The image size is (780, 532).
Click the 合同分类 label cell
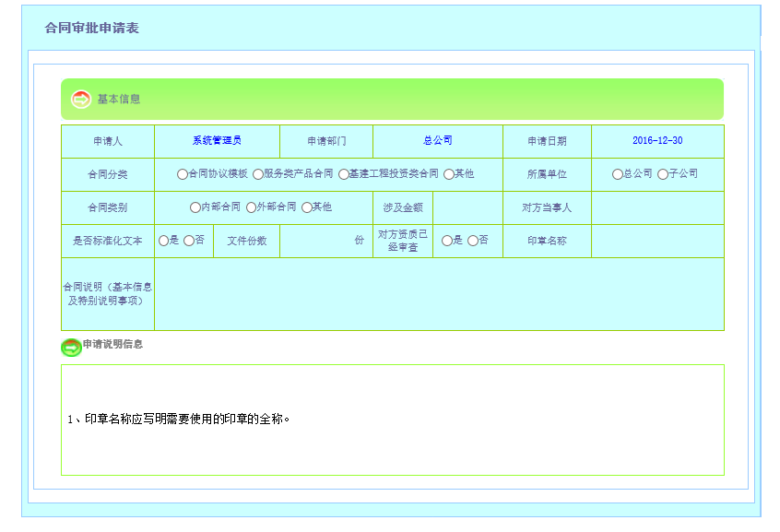point(108,174)
